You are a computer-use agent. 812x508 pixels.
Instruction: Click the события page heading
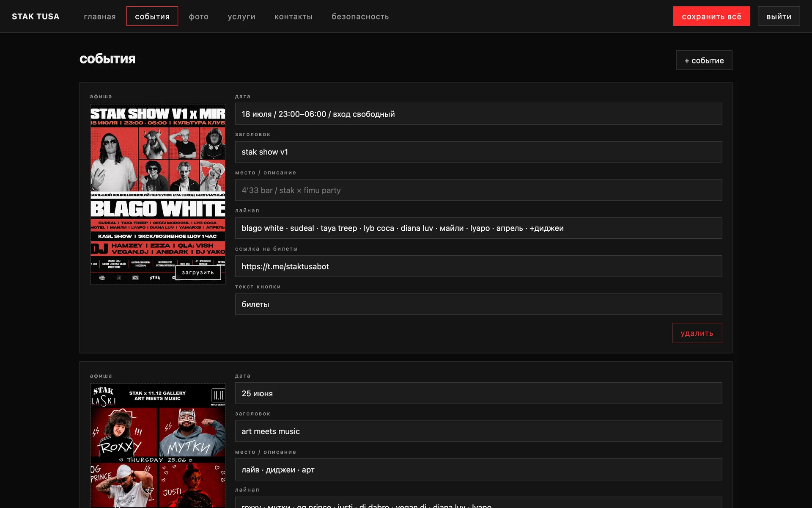[x=107, y=59]
